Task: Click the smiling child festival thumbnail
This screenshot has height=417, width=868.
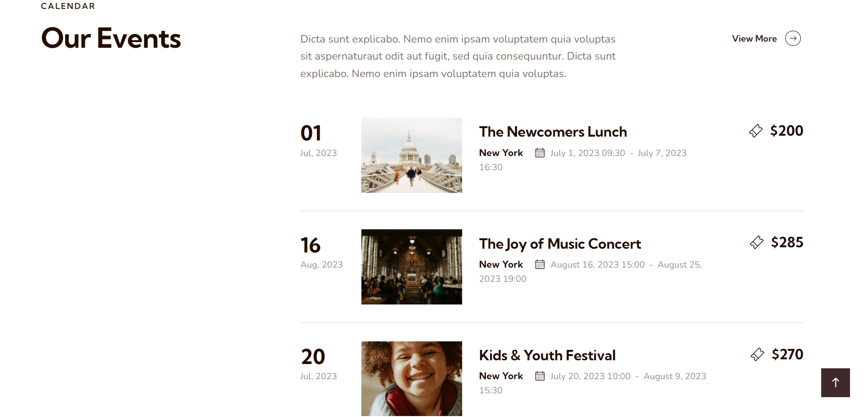Action: tap(412, 378)
